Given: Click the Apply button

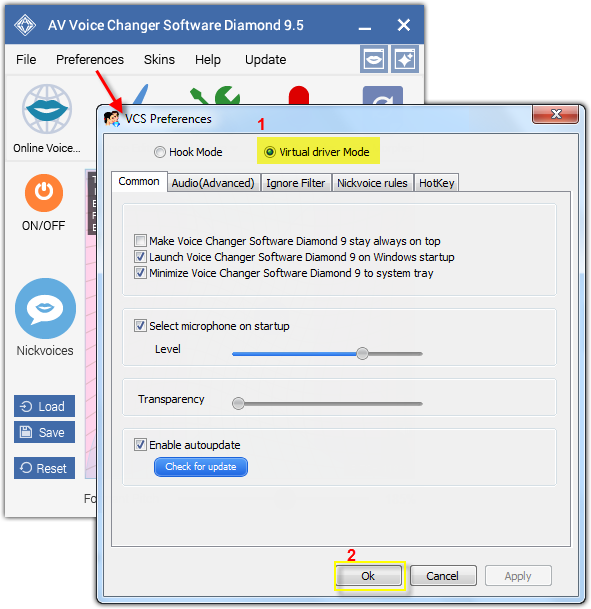Looking at the screenshot, I should [x=518, y=576].
